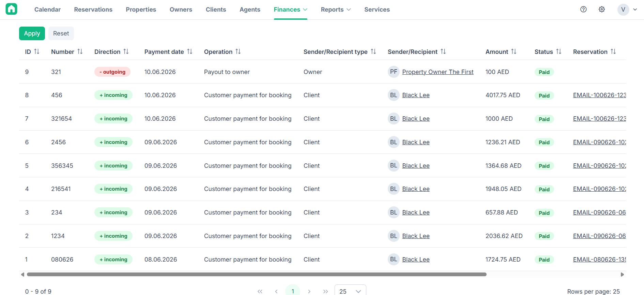The width and height of the screenshot is (644, 295).
Task: Open the Services tab
Action: click(x=377, y=10)
